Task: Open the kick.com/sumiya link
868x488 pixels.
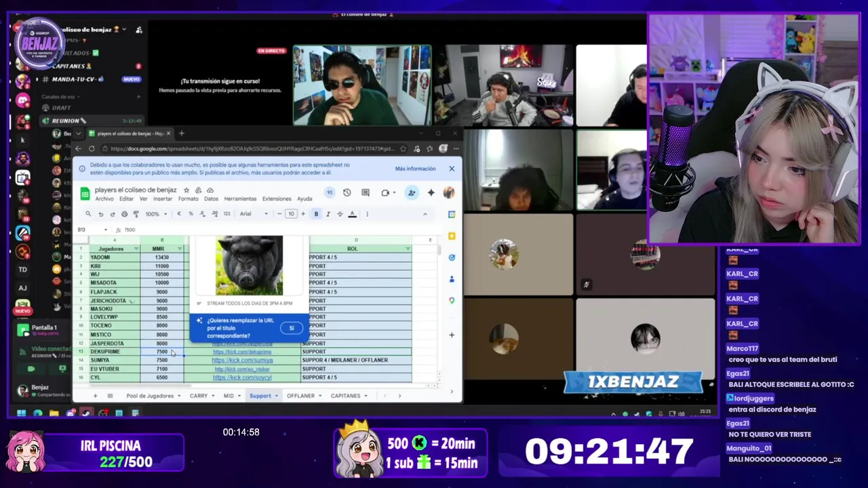Action: (242, 361)
